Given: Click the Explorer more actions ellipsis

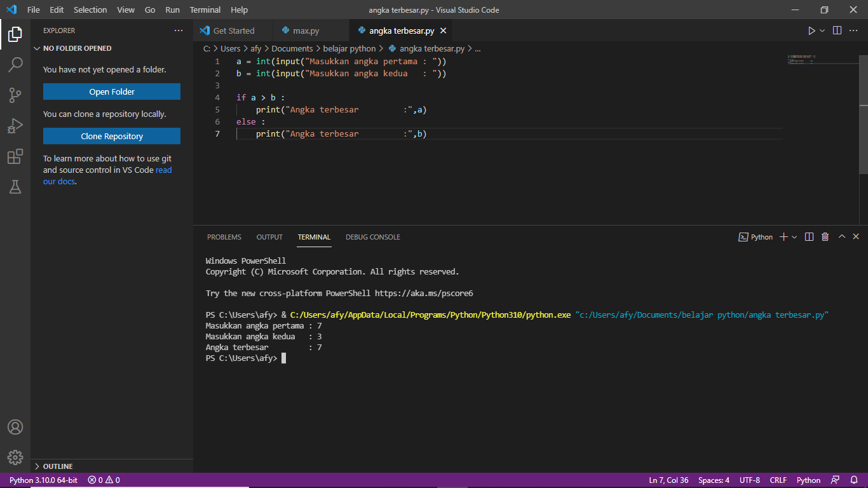Looking at the screenshot, I should point(179,30).
